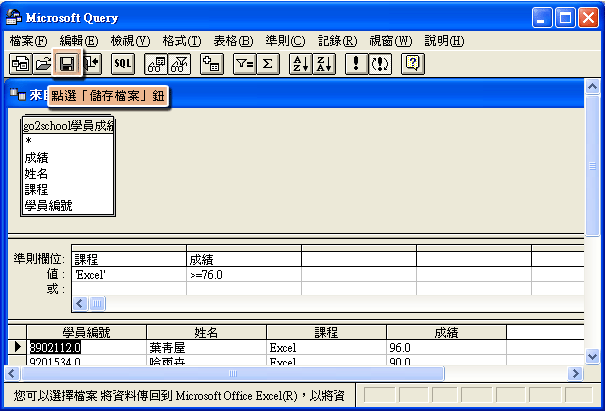Click the Cycle Through Totals sigma icon
The width and height of the screenshot is (605, 412).
pyautogui.click(x=267, y=64)
